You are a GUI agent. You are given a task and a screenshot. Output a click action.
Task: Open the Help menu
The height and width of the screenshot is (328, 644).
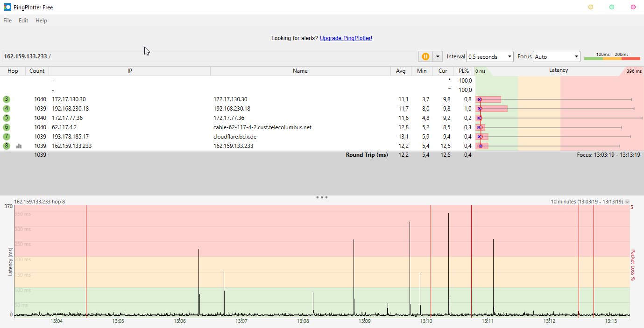(41, 21)
